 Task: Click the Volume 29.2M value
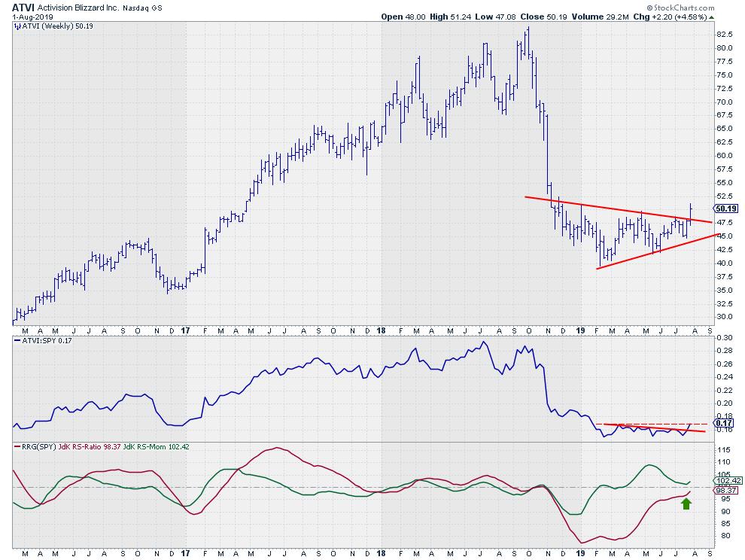pyautogui.click(x=600, y=17)
